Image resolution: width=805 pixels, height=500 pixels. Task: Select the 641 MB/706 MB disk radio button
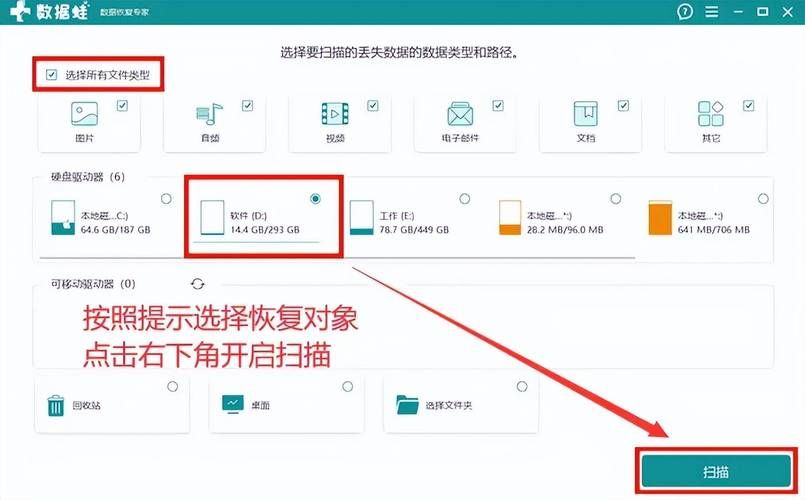pyautogui.click(x=763, y=199)
